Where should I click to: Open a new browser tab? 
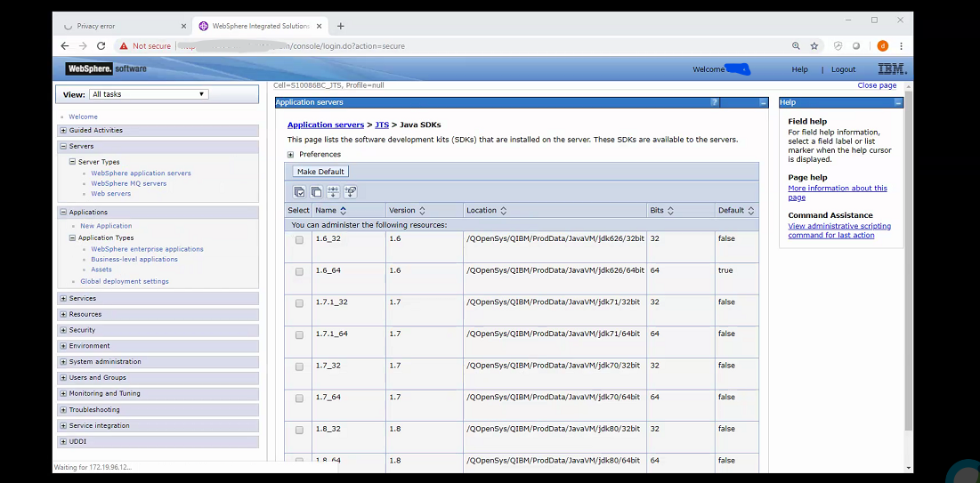[x=341, y=27]
